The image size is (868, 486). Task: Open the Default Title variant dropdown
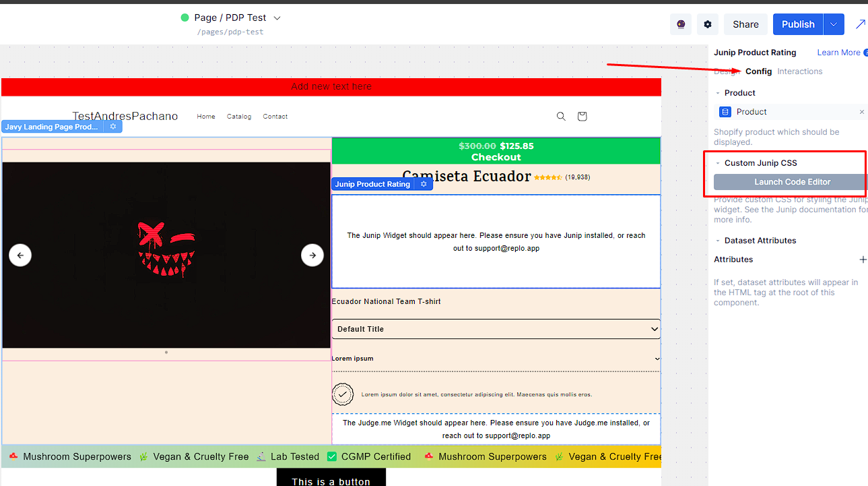pos(496,329)
